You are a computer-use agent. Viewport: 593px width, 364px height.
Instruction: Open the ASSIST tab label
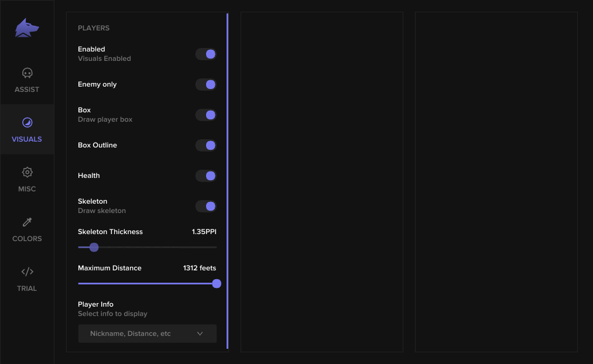point(27,90)
